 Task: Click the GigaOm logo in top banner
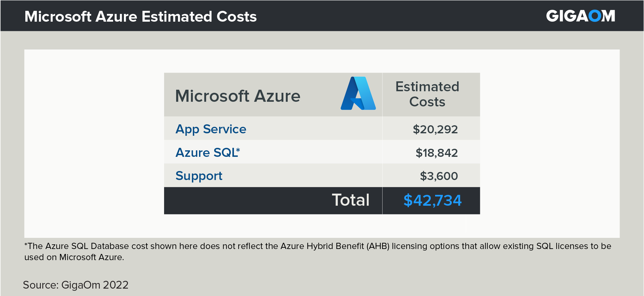(580, 16)
